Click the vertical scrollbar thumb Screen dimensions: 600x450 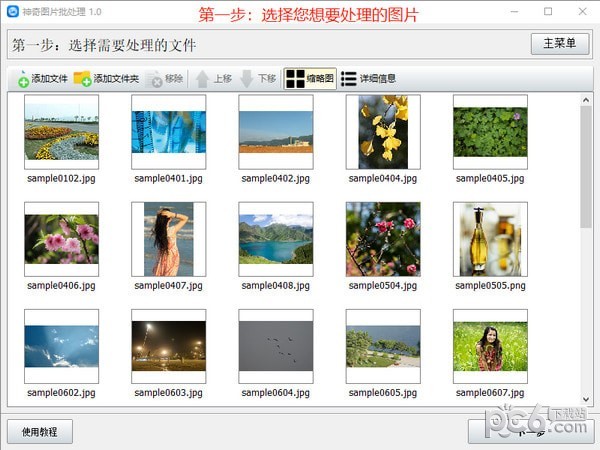(586, 167)
